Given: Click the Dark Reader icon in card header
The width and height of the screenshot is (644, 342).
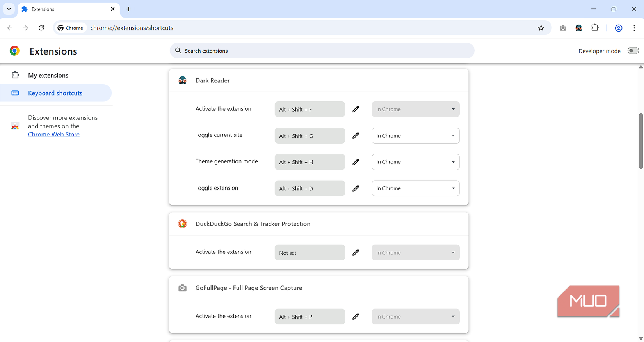Looking at the screenshot, I should click(x=182, y=80).
